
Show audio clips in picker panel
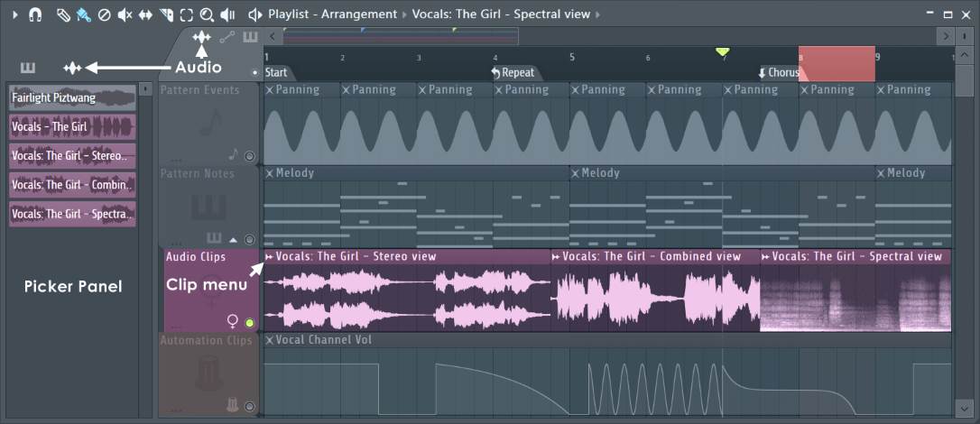(x=72, y=68)
